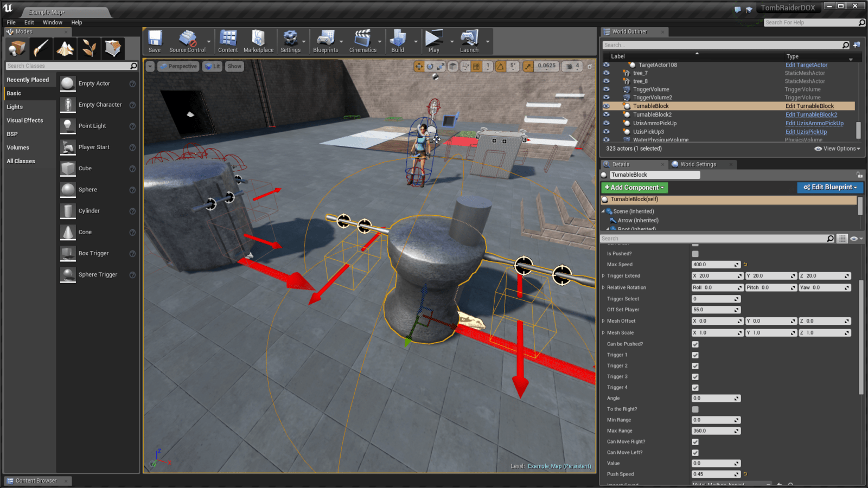Uncheck the Can be Pushed? checkbox

[695, 344]
